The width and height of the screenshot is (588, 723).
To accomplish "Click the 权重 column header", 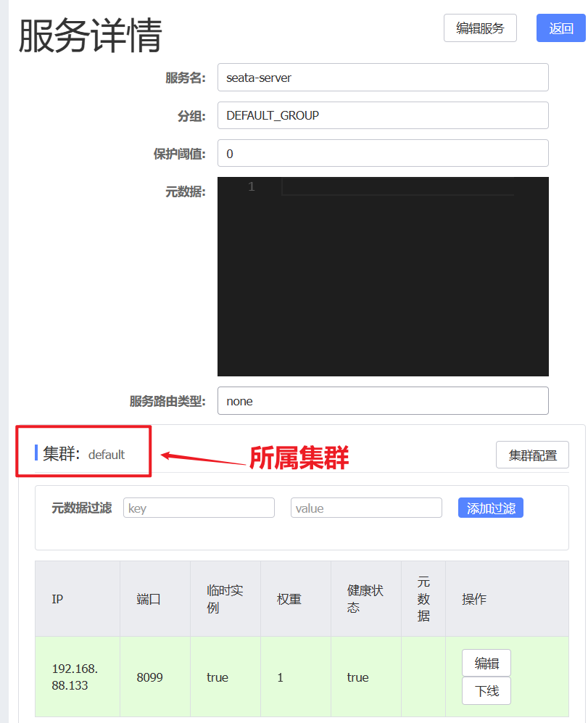I will click(289, 600).
